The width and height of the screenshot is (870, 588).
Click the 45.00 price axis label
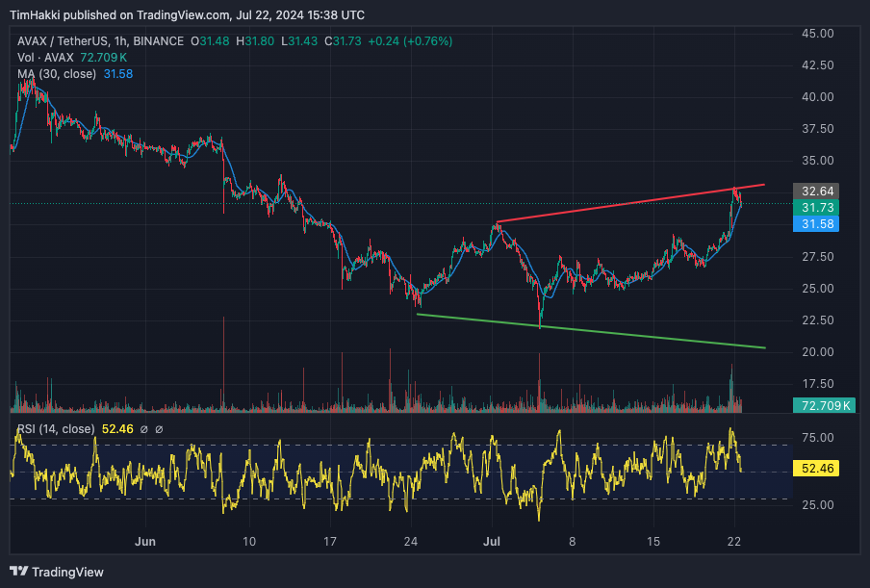click(817, 34)
